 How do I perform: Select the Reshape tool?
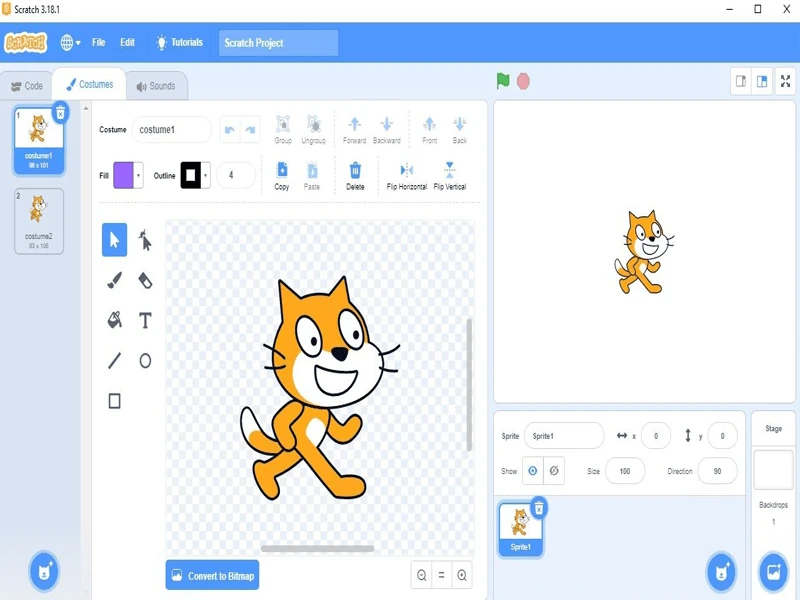click(145, 240)
